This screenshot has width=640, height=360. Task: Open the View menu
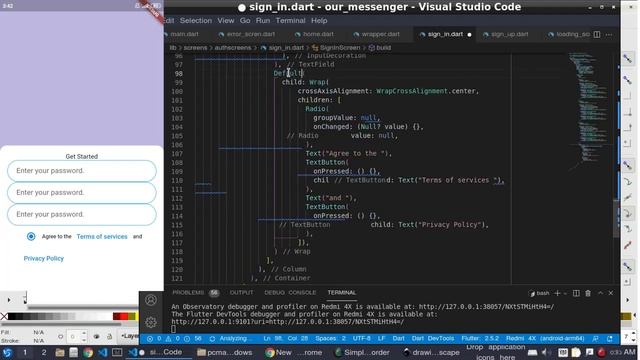point(226,20)
